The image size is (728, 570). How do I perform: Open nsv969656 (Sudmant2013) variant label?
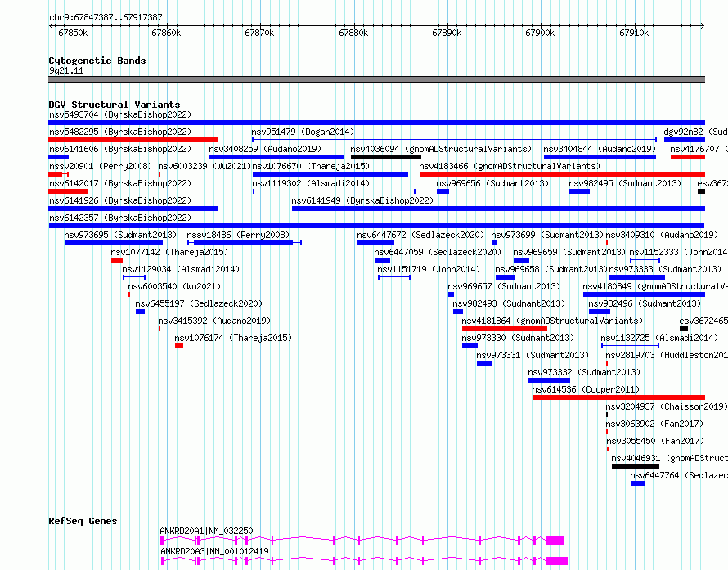coord(492,183)
